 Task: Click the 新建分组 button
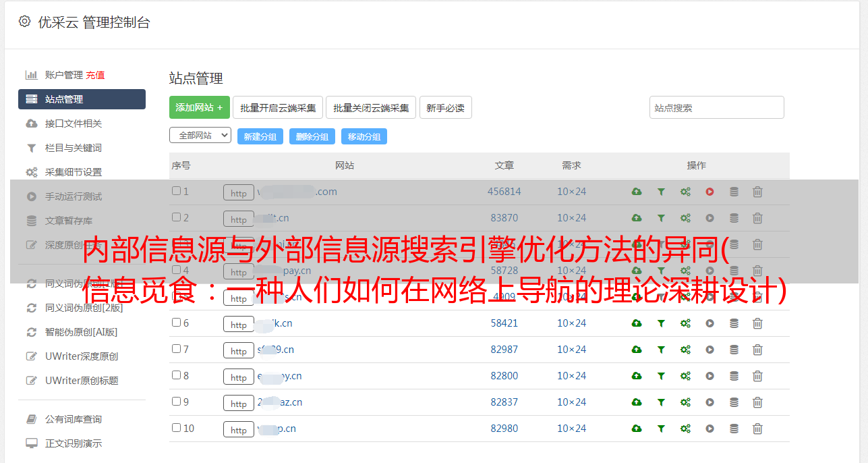click(260, 136)
